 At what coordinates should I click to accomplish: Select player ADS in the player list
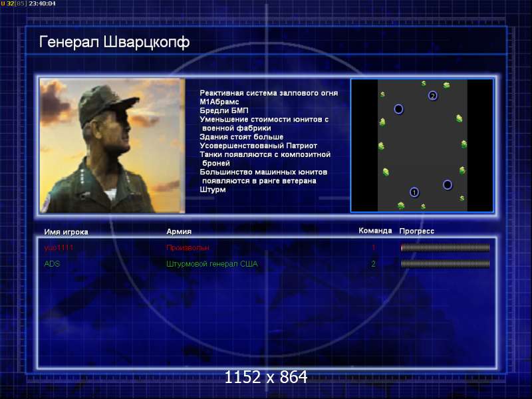(51, 264)
